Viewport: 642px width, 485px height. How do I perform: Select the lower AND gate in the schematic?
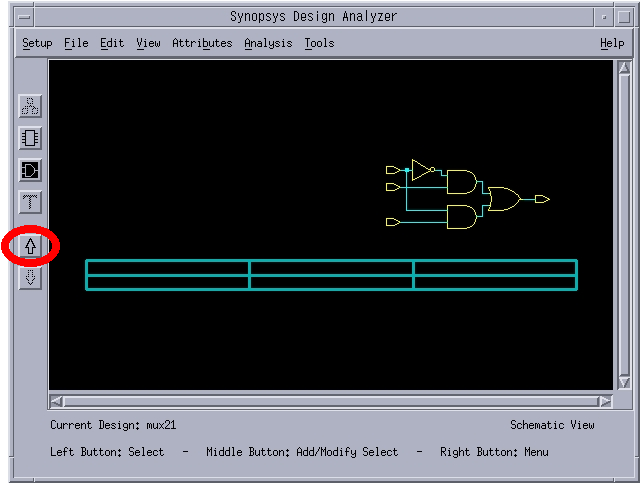pyautogui.click(x=461, y=217)
